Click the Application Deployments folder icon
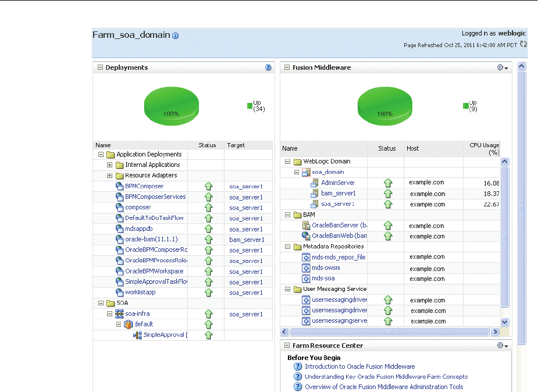538x392 pixels. coord(111,154)
